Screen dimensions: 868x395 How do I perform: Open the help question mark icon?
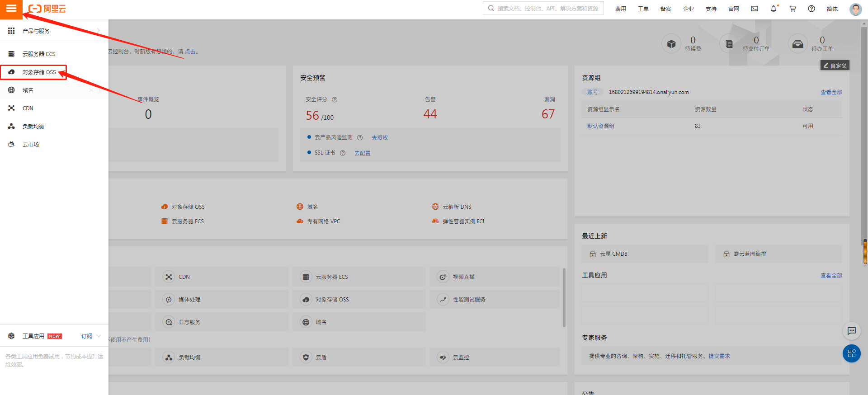[811, 9]
